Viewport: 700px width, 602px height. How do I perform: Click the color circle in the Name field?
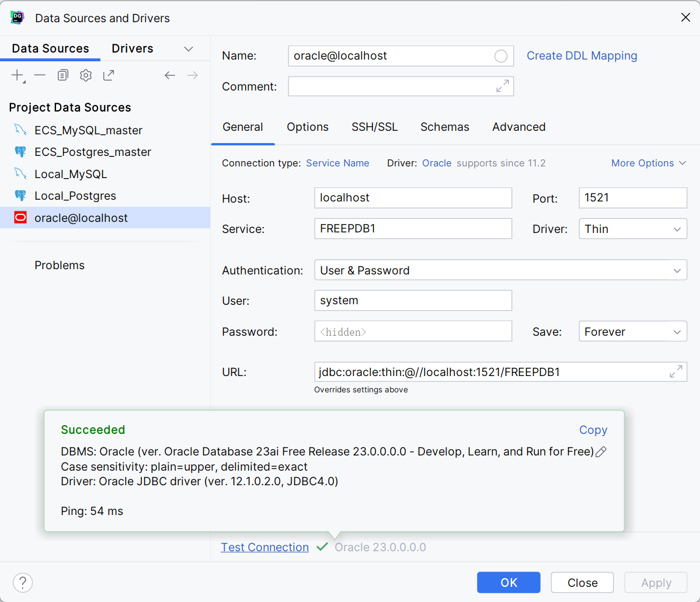click(501, 56)
